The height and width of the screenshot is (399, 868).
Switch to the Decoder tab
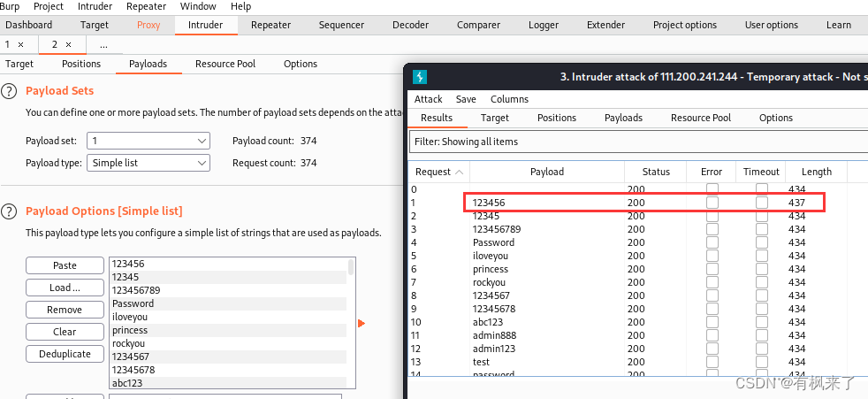click(x=411, y=25)
